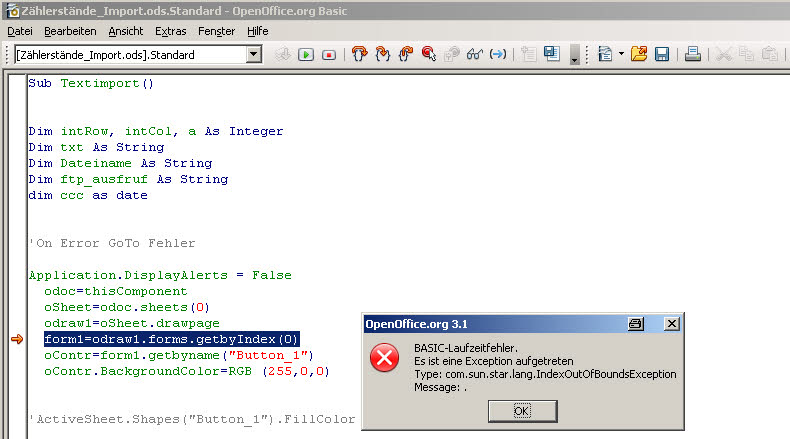The image size is (790, 439).
Task: Run the BASIC macro
Action: click(306, 54)
